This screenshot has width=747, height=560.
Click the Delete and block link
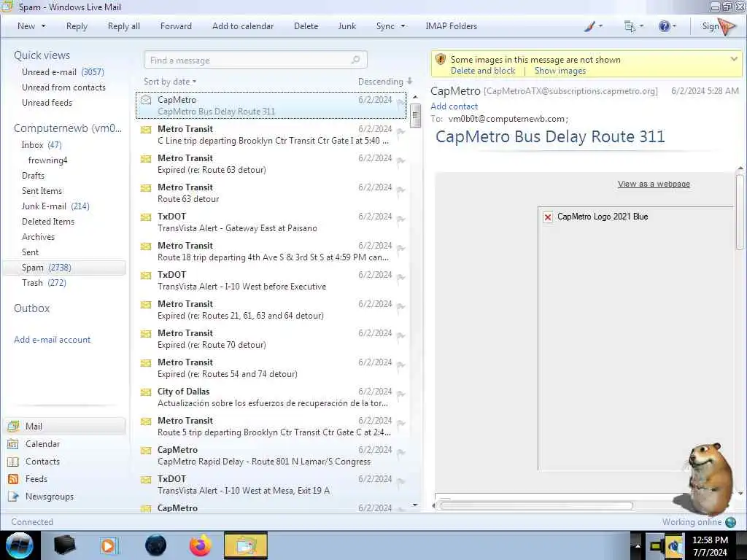tap(483, 71)
